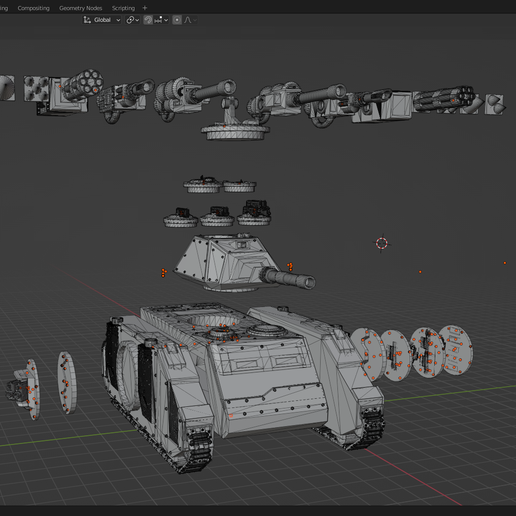Toggle the snap magnet button
Viewport: 516px width, 516px height.
click(x=148, y=20)
